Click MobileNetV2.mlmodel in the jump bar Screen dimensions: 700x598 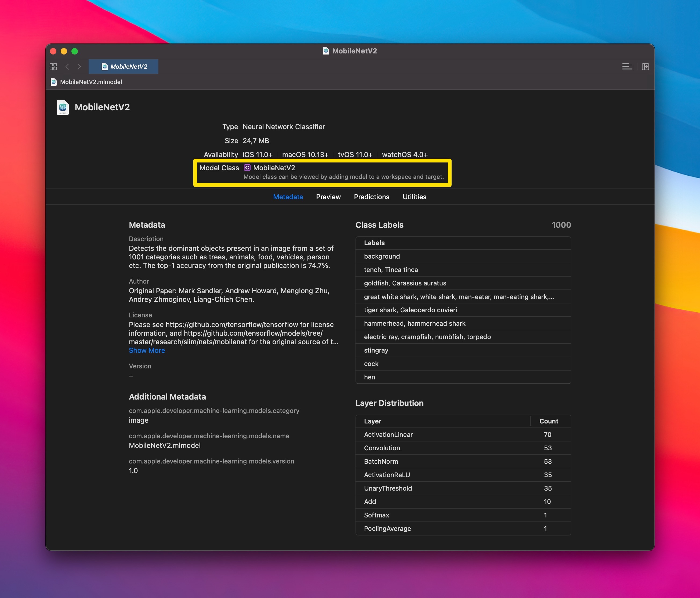tap(91, 82)
